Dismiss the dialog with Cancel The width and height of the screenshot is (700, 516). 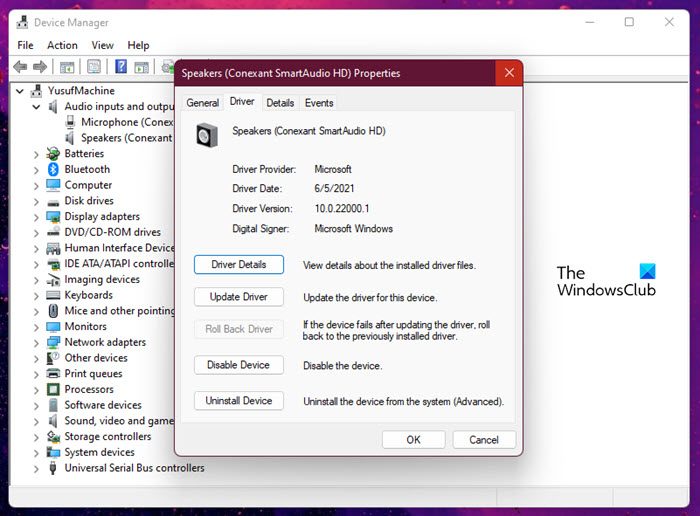(484, 440)
